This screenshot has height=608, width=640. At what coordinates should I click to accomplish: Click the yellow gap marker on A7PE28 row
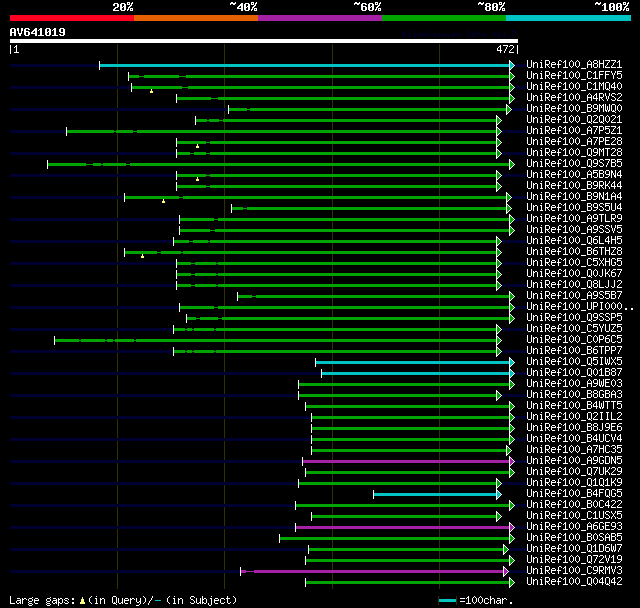pyautogui.click(x=198, y=146)
